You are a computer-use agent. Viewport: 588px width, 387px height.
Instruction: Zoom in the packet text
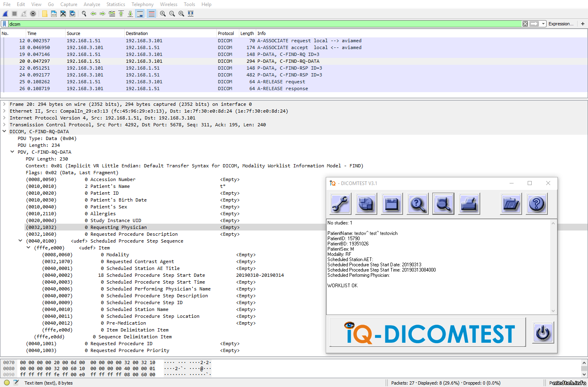[x=163, y=14]
